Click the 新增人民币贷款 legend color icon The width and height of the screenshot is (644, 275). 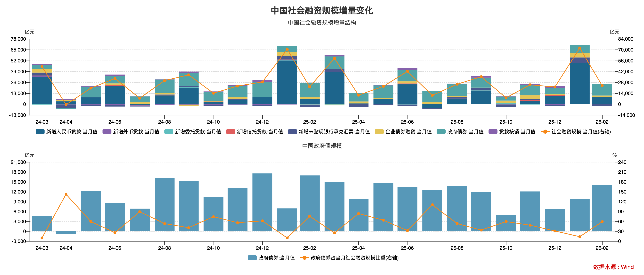(40, 132)
